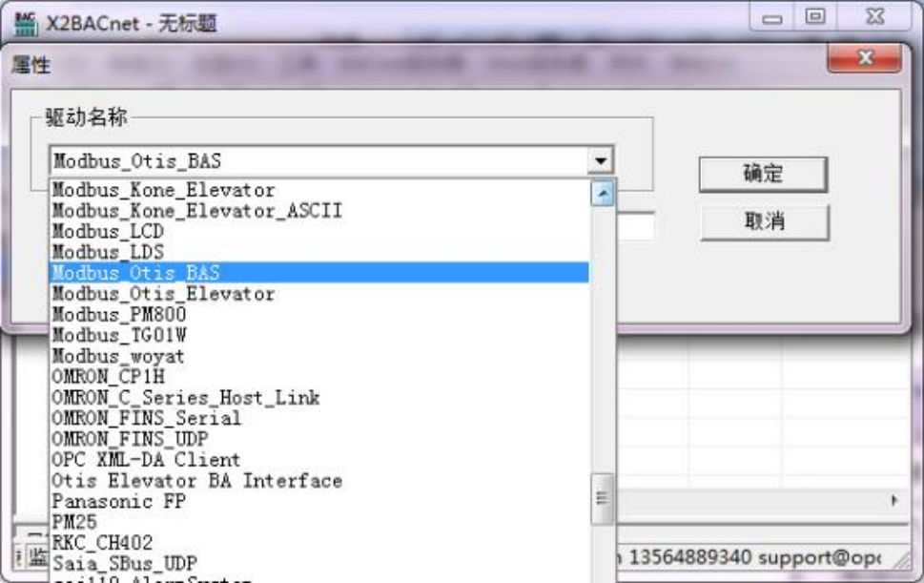
Task: Click the main window horizontal scrollbar right arrow
Action: 894,501
